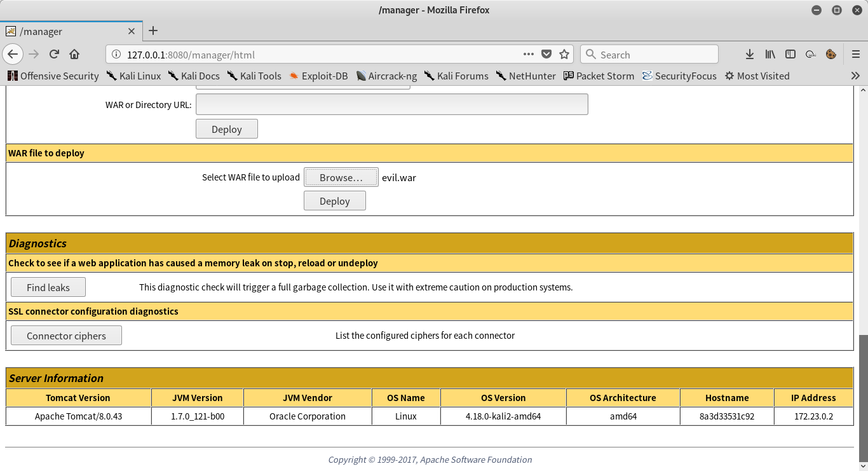Bookmark this page with the star
The height and width of the screenshot is (471, 868).
tap(564, 55)
